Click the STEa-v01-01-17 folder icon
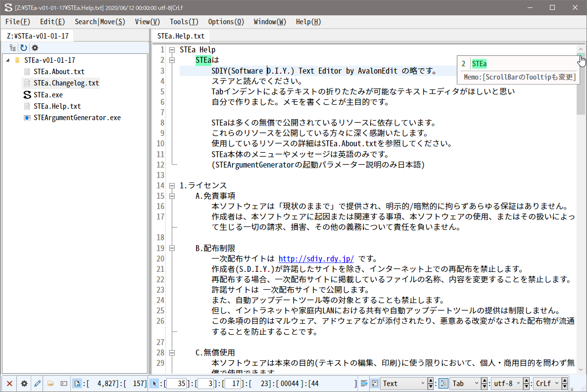 17,60
